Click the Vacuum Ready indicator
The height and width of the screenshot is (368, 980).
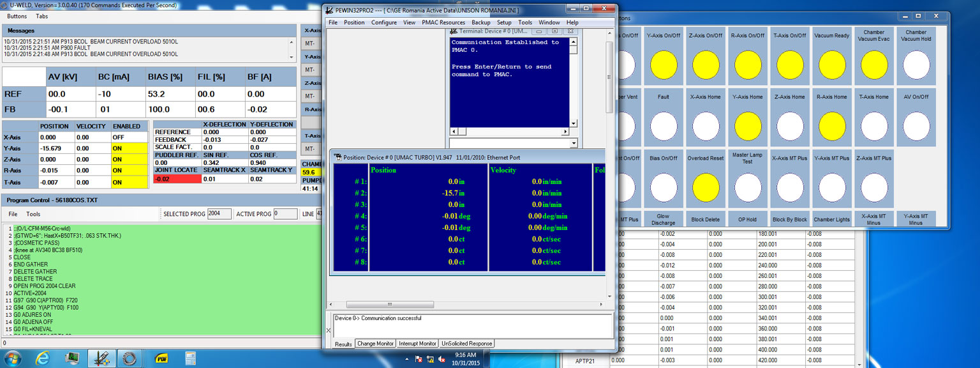[832, 65]
